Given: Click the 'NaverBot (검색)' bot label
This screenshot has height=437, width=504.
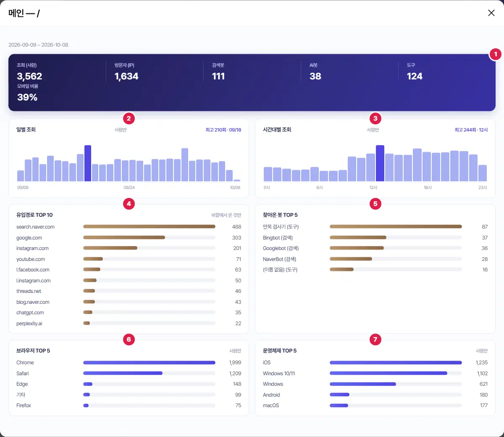Looking at the screenshot, I should pyautogui.click(x=280, y=259).
